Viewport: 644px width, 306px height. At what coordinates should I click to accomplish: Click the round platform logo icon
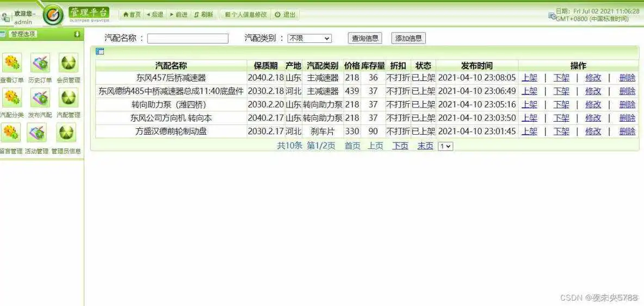tap(53, 15)
